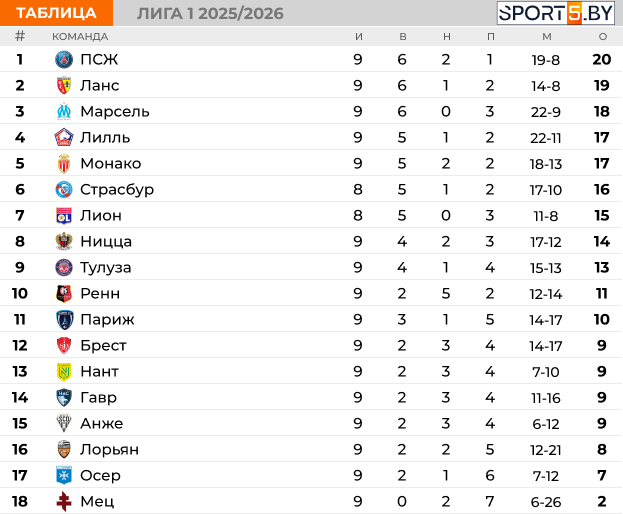Click the КОМАНДА column header
Viewport: 623px width, 514px height.
80,36
